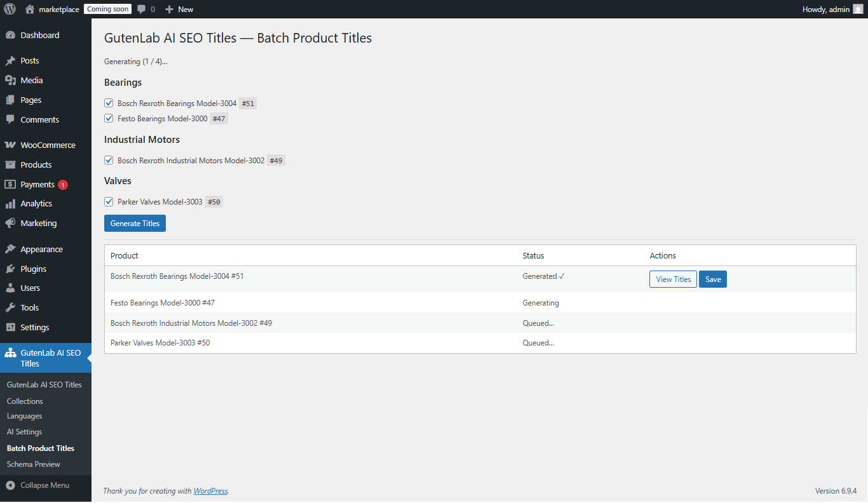Click the #50 product ID tag
868x503 pixels.
pos(214,202)
